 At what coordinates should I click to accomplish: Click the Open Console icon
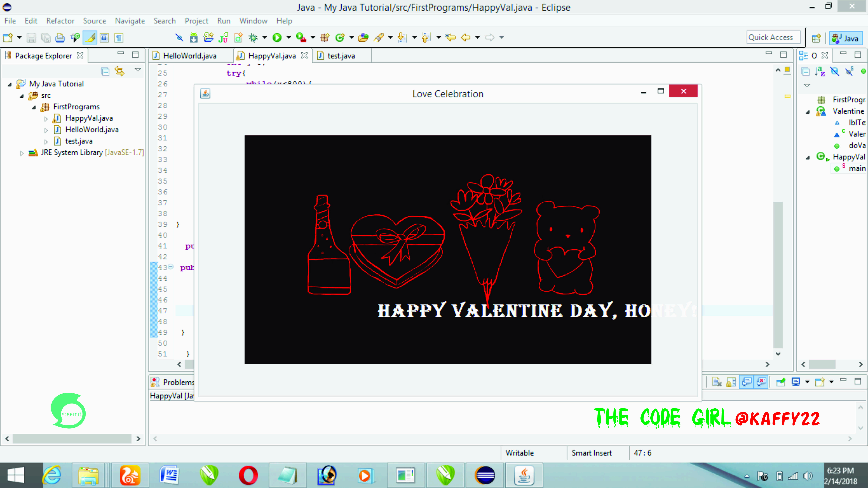point(820,382)
